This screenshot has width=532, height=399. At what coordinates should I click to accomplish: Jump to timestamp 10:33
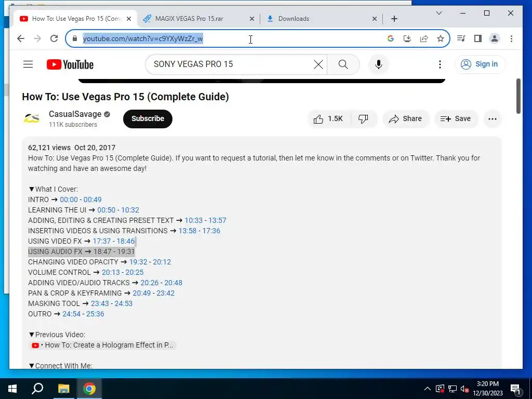[193, 220]
